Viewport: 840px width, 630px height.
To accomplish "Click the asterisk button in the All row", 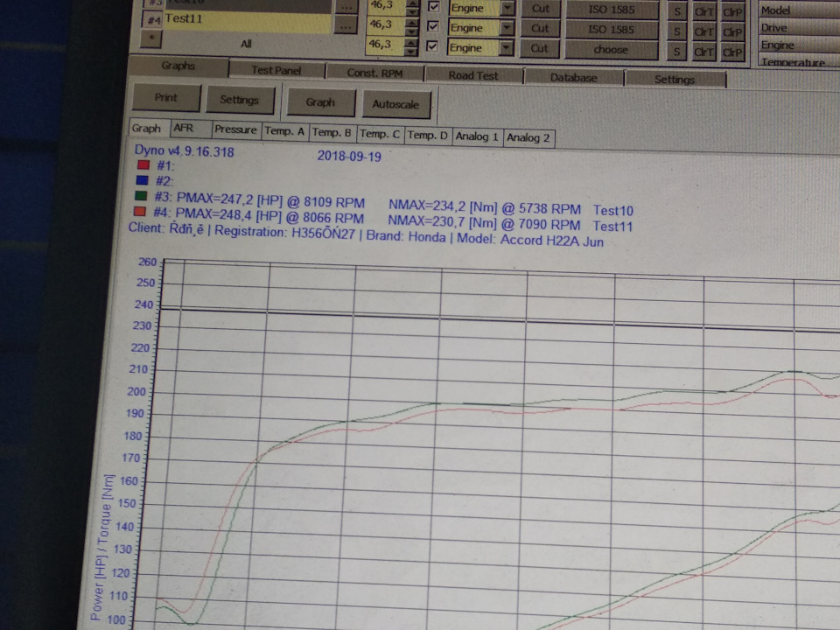I will (151, 38).
